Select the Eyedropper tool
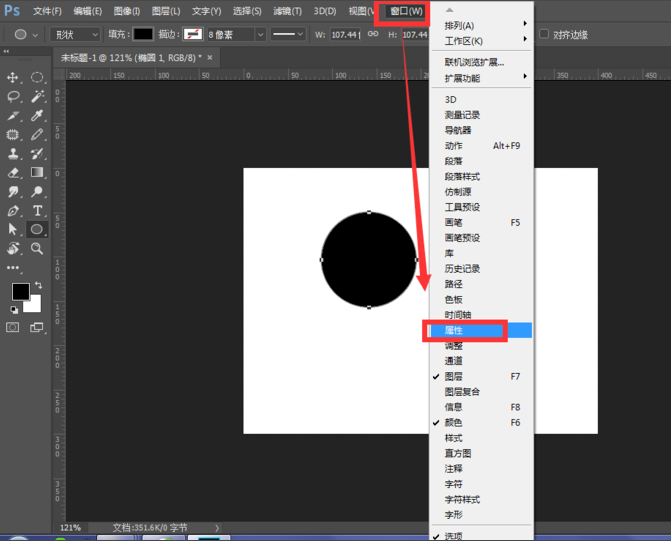671x541 pixels. pyautogui.click(x=37, y=116)
